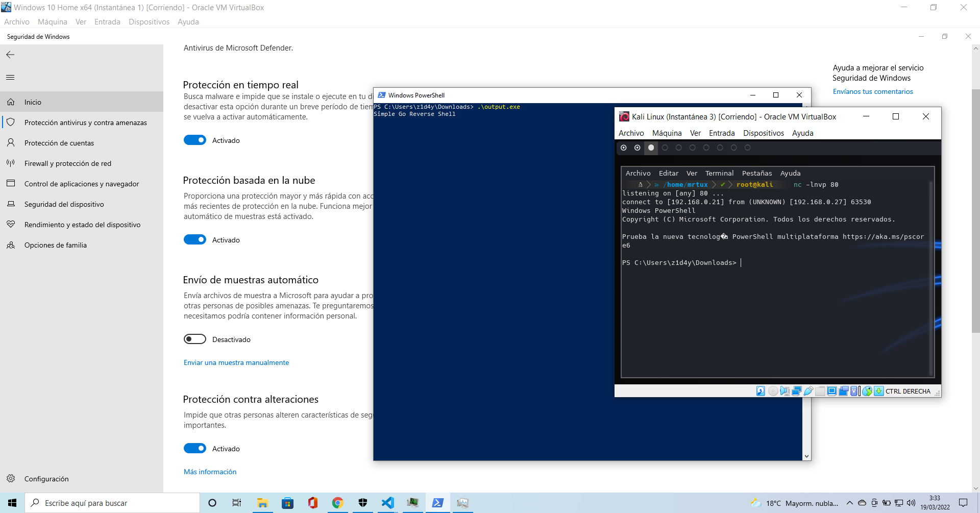Open Terminal menu in Kali terminal
This screenshot has width=980, height=513.
719,174
